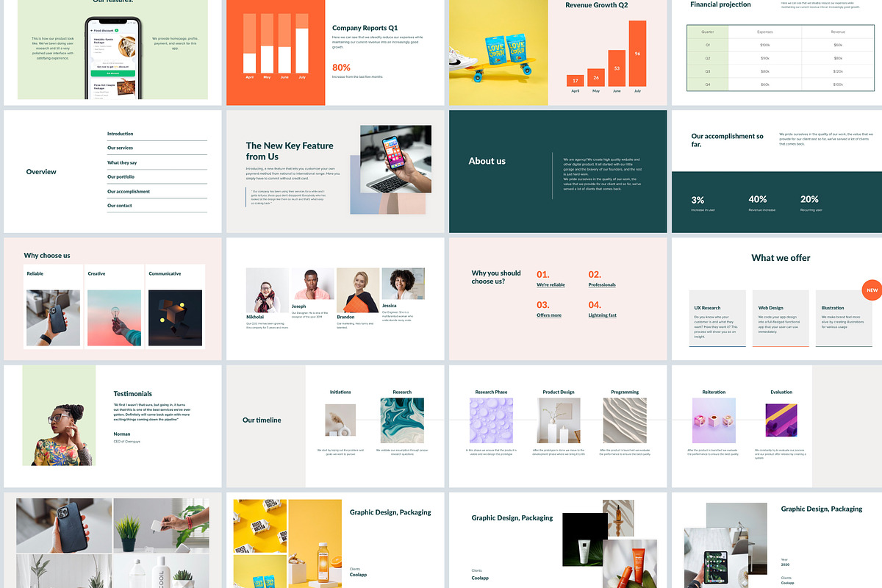Click the year value '2020'
Image resolution: width=882 pixels, height=588 pixels.
(786, 564)
